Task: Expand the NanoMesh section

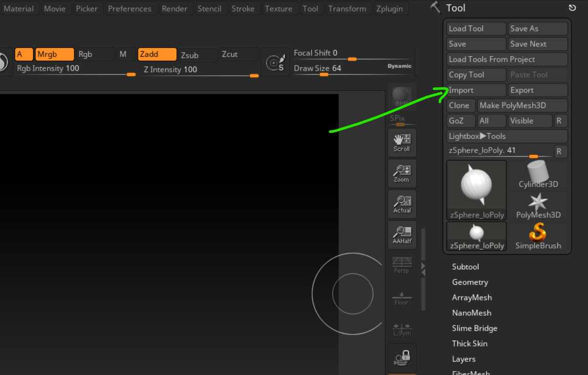Action: click(472, 313)
